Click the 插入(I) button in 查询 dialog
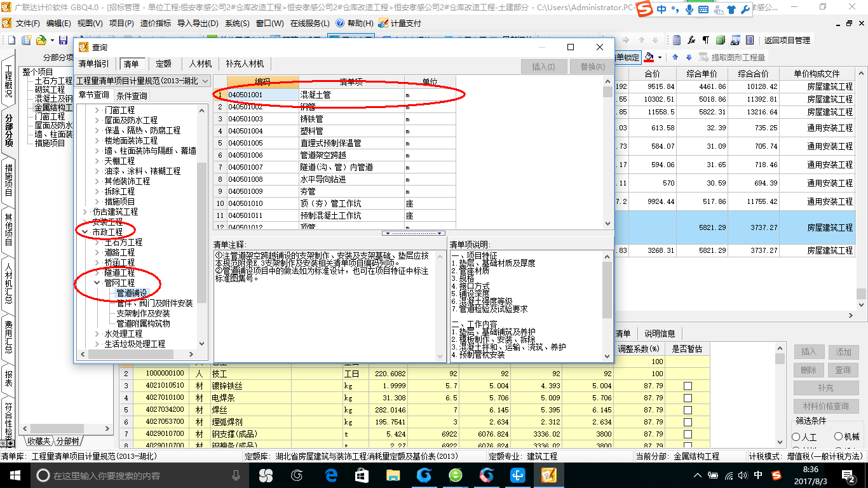The width and height of the screenshot is (868, 488). tap(543, 66)
